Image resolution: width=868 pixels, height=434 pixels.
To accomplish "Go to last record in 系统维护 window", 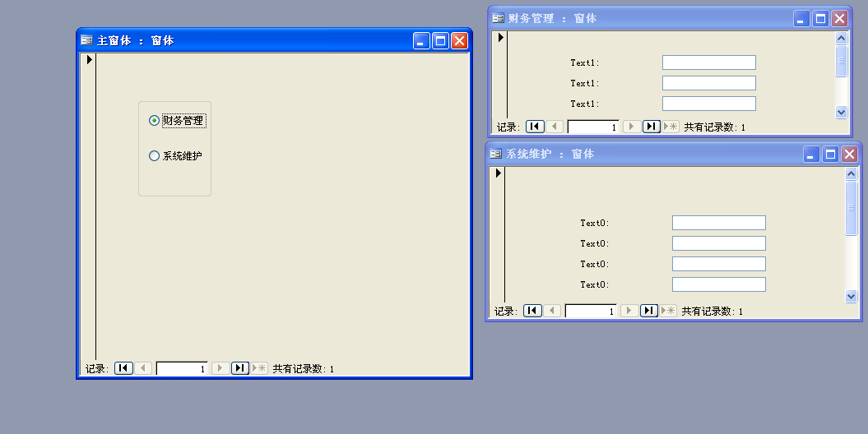I will (x=649, y=311).
